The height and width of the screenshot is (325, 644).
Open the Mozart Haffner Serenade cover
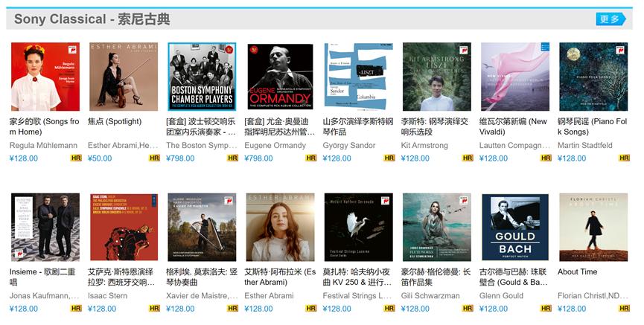click(x=359, y=228)
